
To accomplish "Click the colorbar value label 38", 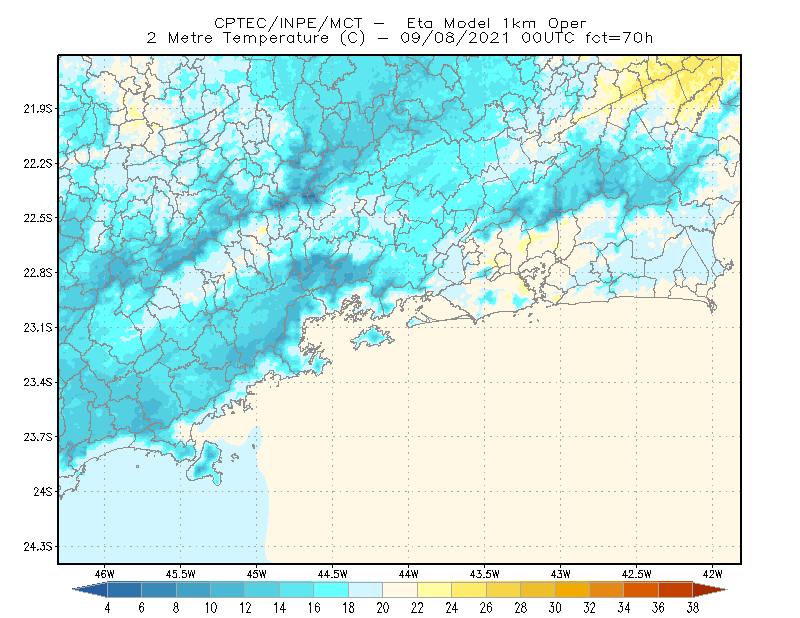I will (692, 608).
